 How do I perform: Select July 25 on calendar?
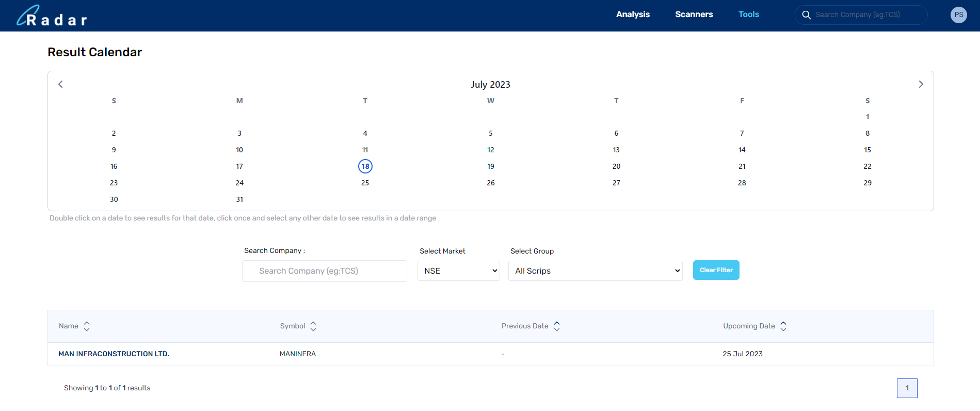tap(365, 183)
